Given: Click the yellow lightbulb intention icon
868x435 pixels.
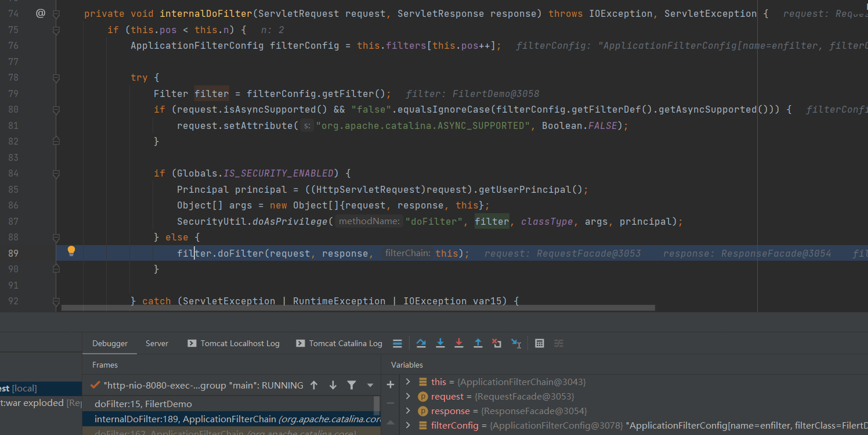Looking at the screenshot, I should (x=71, y=251).
